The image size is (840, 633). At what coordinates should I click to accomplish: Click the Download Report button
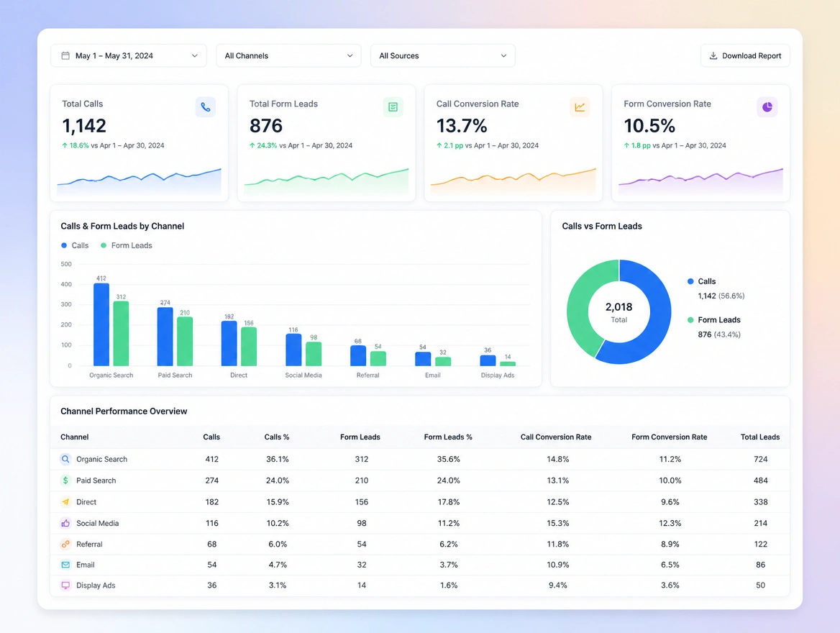tap(745, 55)
